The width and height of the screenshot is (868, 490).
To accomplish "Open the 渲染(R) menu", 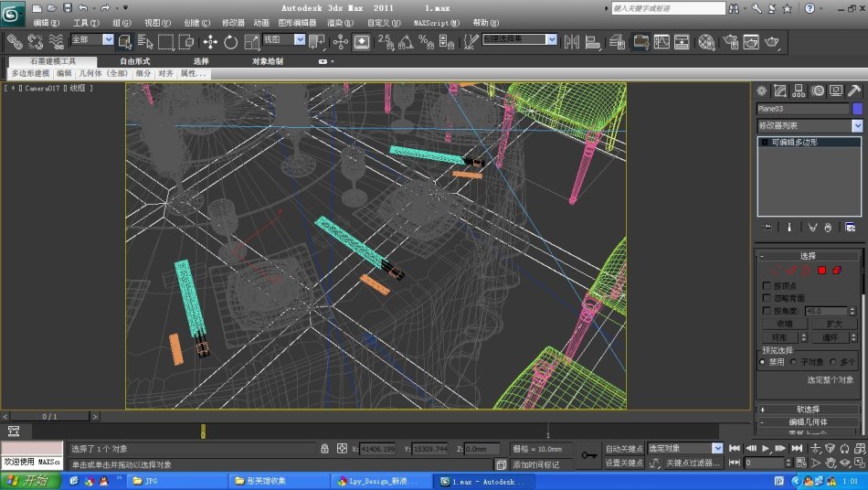I will pos(340,23).
